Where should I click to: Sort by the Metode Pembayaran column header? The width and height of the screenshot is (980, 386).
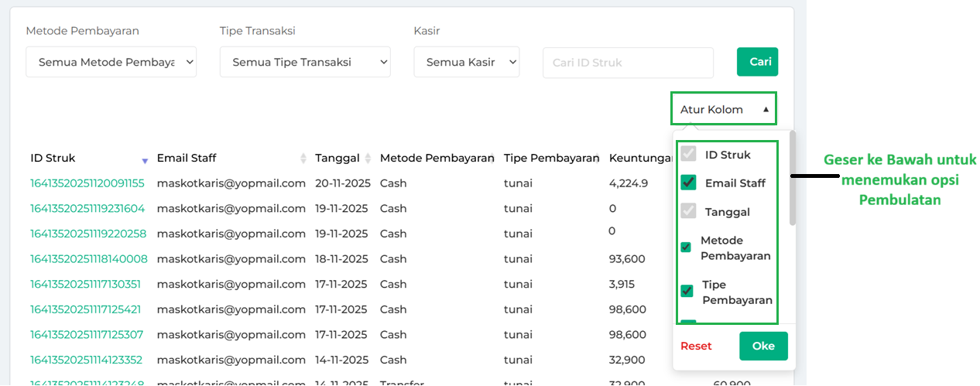tap(437, 158)
